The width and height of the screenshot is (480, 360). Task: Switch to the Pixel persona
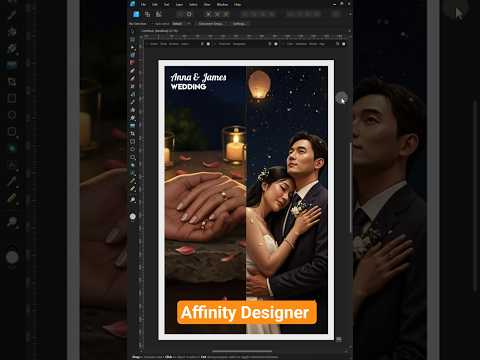click(x=147, y=14)
